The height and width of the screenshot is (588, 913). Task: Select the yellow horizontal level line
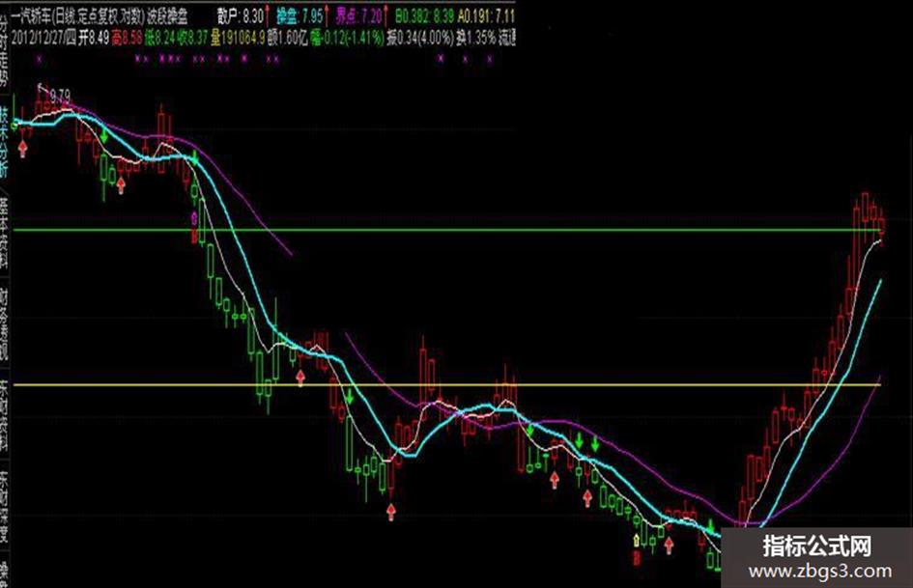coord(447,385)
